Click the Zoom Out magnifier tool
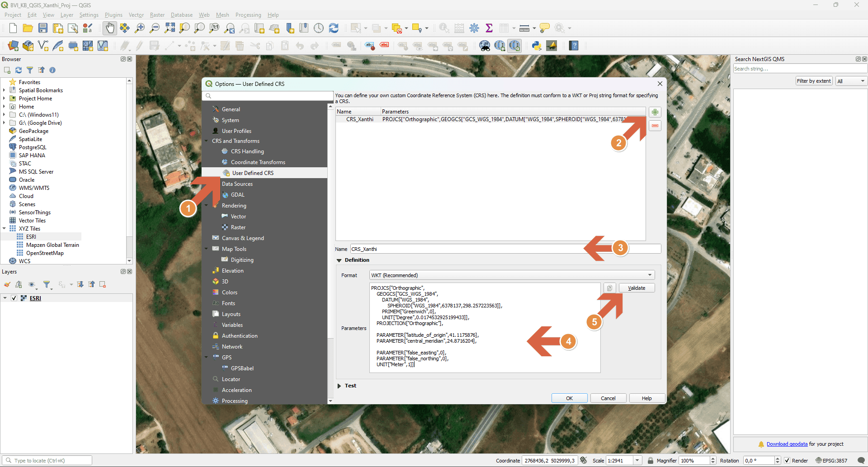Screen dimensions: 868x467 [155, 28]
